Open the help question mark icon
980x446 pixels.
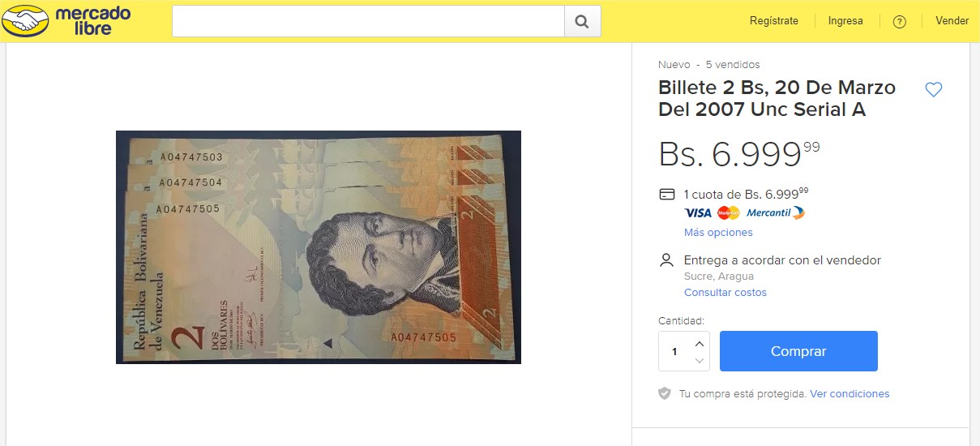point(899,22)
